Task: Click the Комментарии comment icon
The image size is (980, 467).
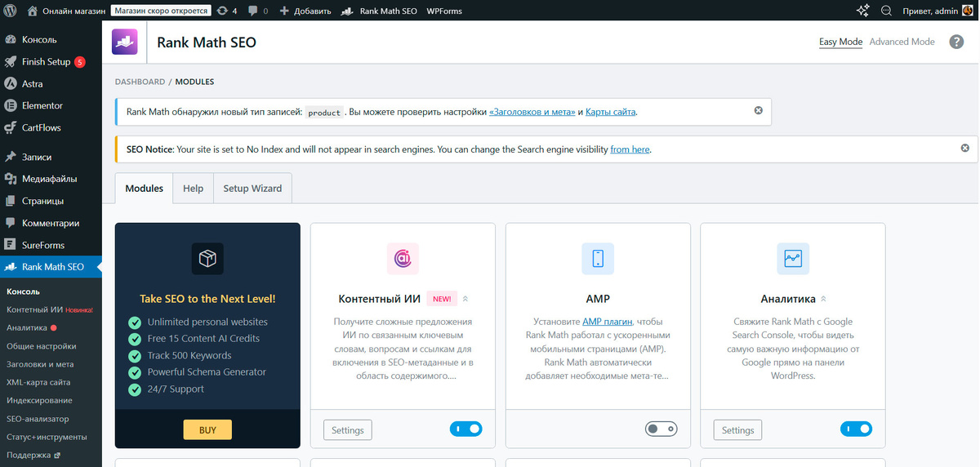Action: 11,223
